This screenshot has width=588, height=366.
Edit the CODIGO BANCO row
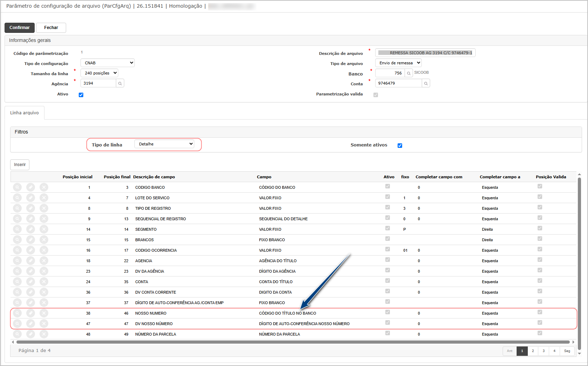[31, 187]
